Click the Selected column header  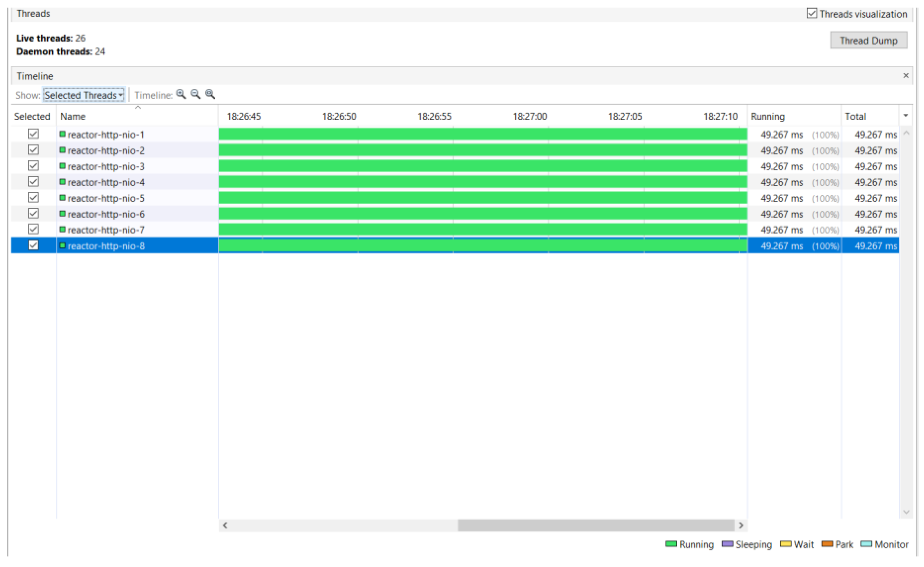(x=32, y=116)
